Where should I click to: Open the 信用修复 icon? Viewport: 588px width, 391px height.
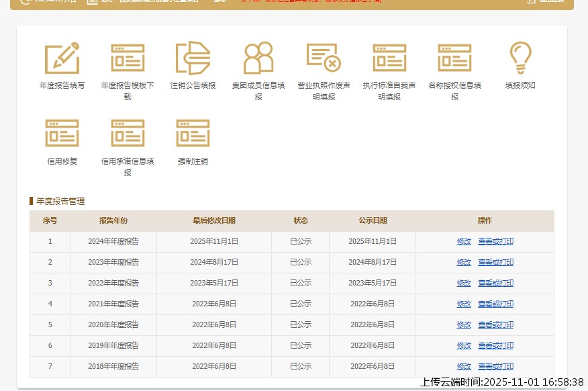click(62, 134)
